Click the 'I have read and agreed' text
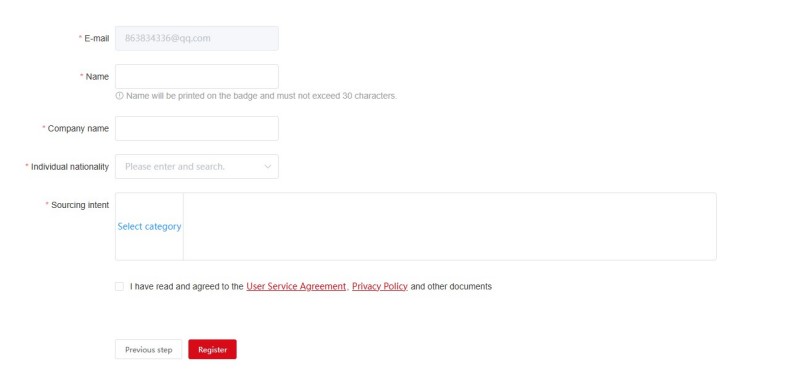Screen dimensions: 800x382 tap(187, 287)
